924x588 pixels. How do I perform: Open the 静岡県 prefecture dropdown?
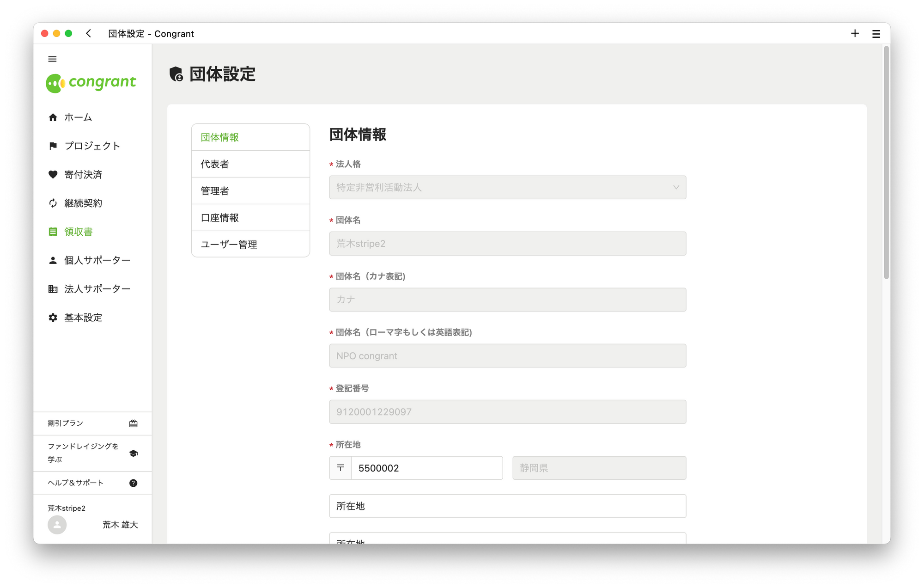point(599,468)
